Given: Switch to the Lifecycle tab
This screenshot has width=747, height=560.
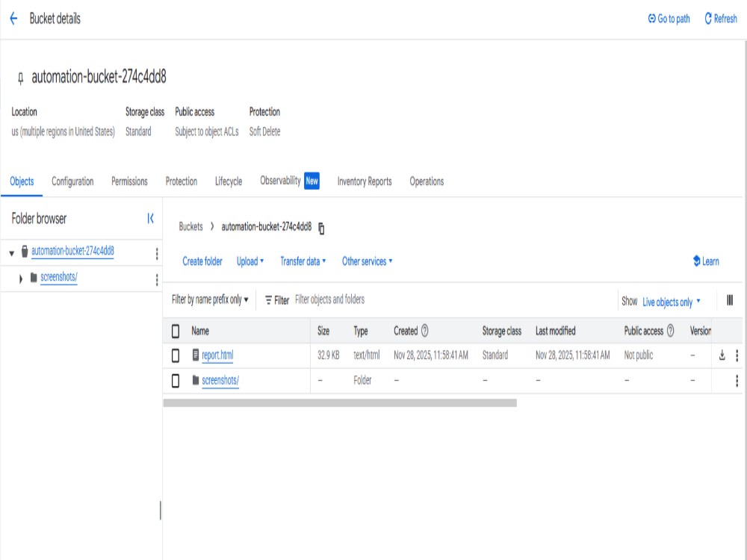Looking at the screenshot, I should coord(229,181).
